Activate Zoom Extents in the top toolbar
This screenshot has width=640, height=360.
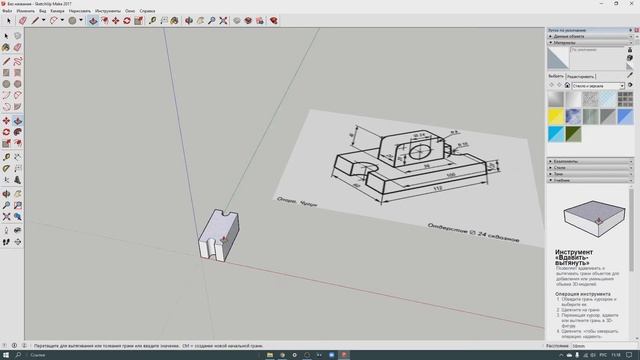pyautogui.click(x=223, y=20)
